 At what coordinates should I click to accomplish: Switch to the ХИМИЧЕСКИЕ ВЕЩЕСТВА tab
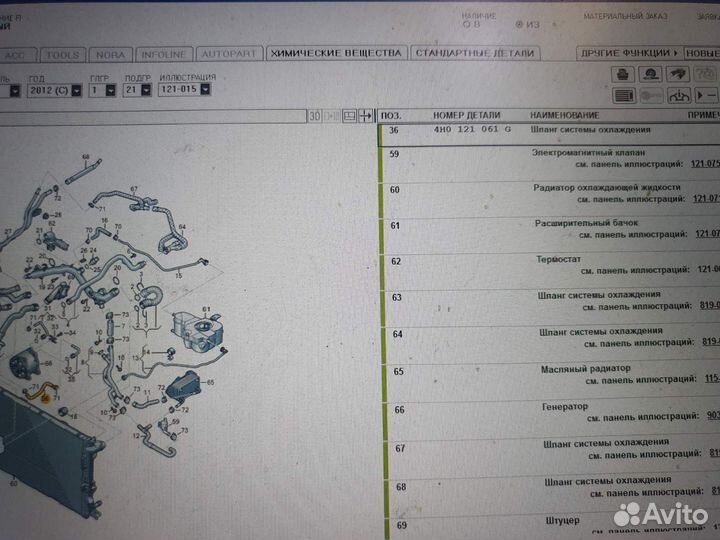[337, 53]
